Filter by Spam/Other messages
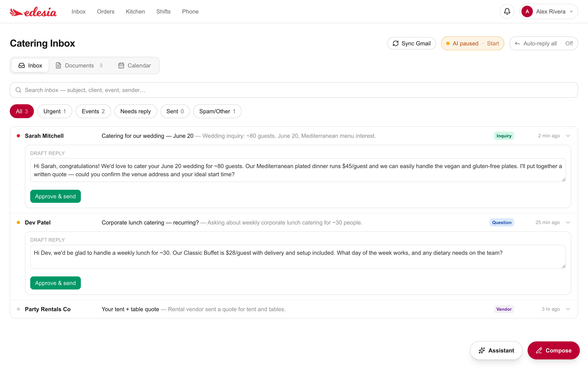The width and height of the screenshot is (588, 368). (x=217, y=111)
